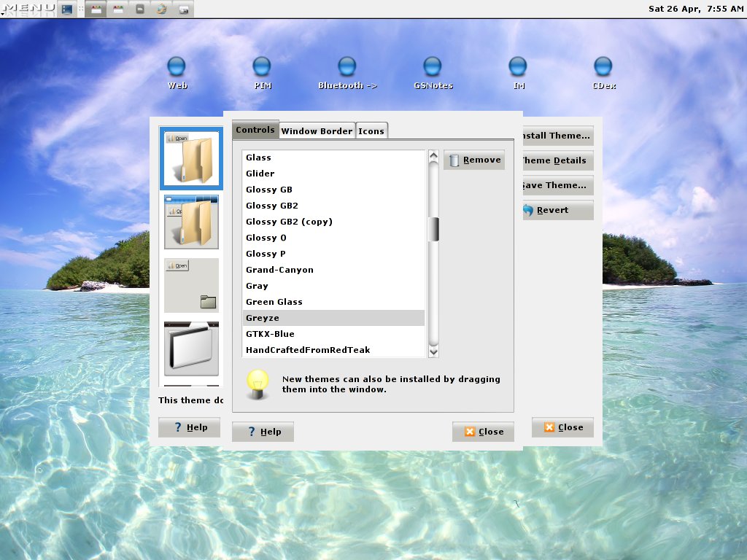The image size is (747, 560).
Task: Launch CDex from the desktop
Action: (x=603, y=73)
